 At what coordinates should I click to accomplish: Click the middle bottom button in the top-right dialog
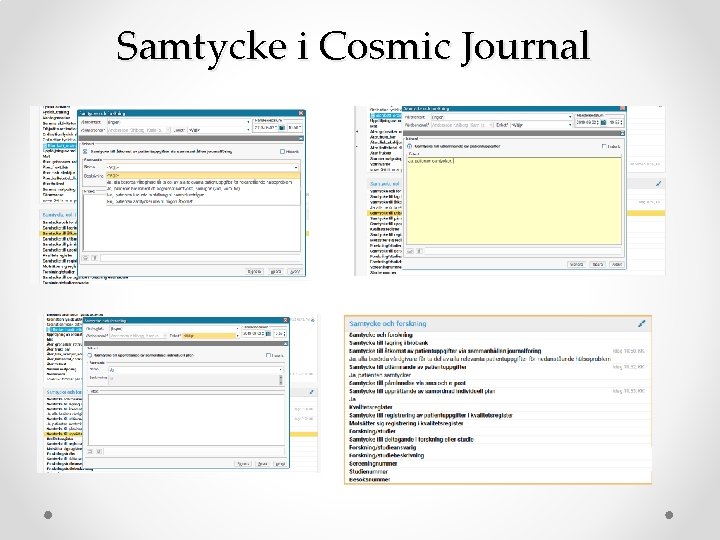coord(597,264)
